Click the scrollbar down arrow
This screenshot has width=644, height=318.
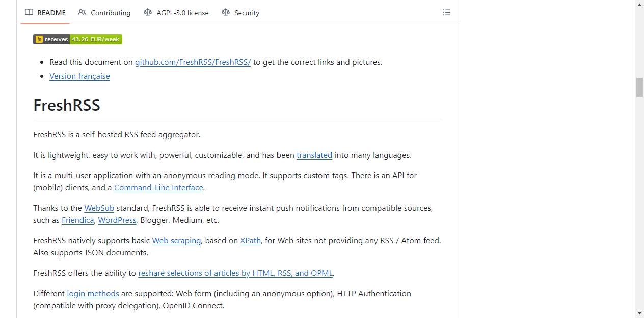639,313
